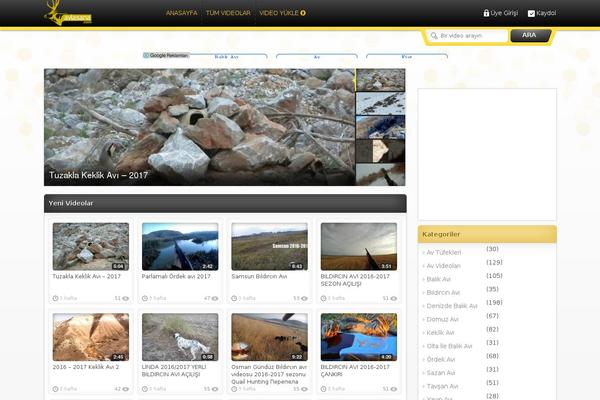Click the lock icon beside Üye Girişi
600x400 pixels.
click(x=486, y=14)
